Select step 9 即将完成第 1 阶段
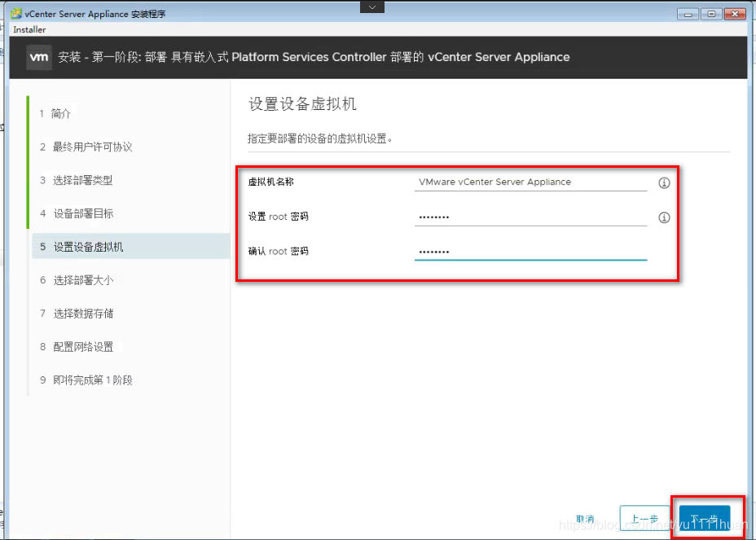The image size is (756, 540). tap(86, 380)
